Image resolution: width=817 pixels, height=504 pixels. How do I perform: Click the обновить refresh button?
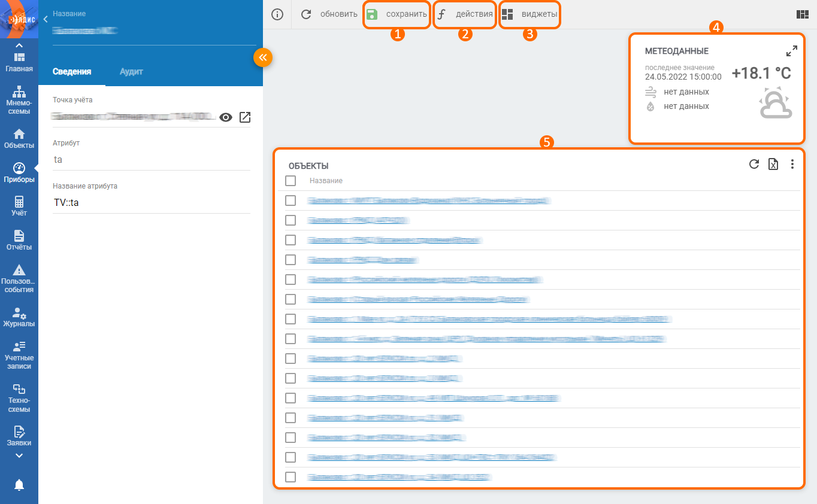tap(329, 14)
